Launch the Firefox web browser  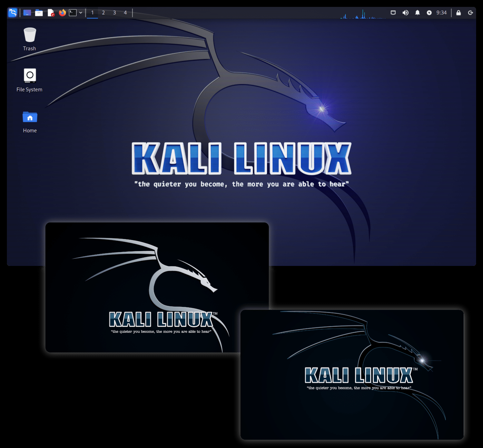62,12
